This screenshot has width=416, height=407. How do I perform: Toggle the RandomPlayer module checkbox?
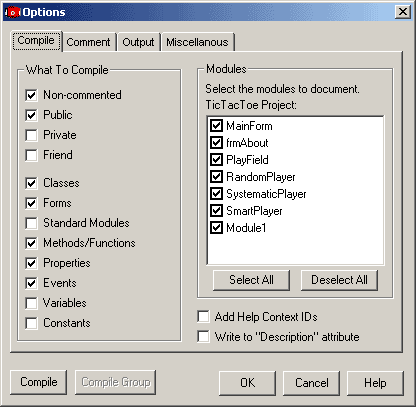217,177
